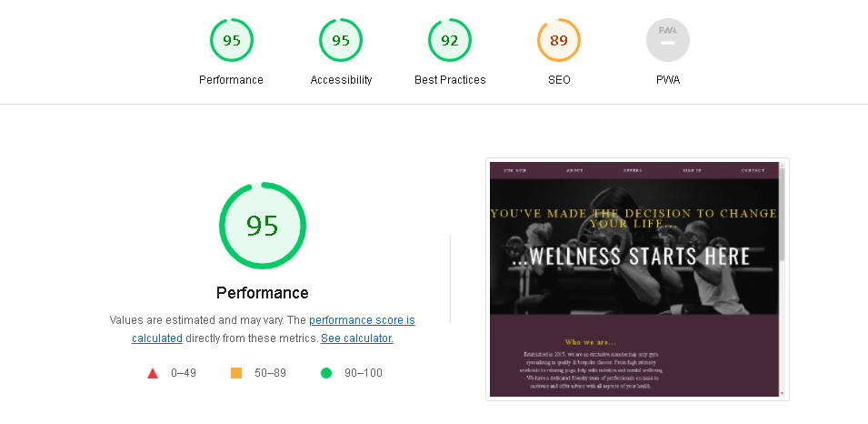Open the 'See calculator' link
Screen dimensions: 868x424
(x=357, y=338)
